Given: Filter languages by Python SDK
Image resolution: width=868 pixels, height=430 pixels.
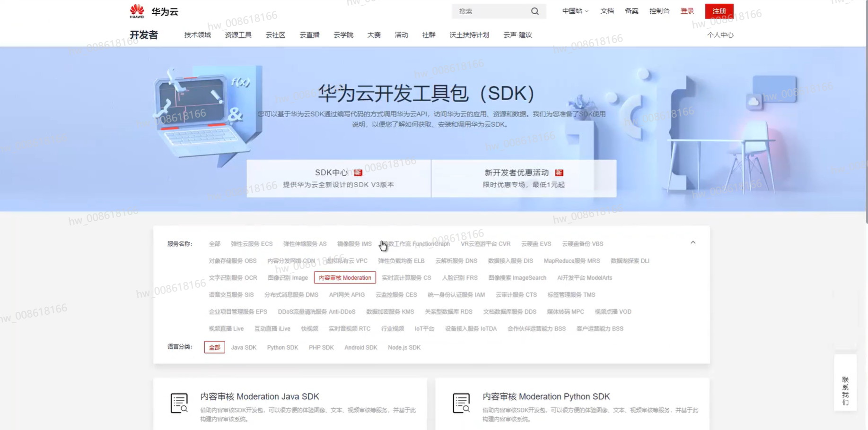Looking at the screenshot, I should tap(282, 347).
